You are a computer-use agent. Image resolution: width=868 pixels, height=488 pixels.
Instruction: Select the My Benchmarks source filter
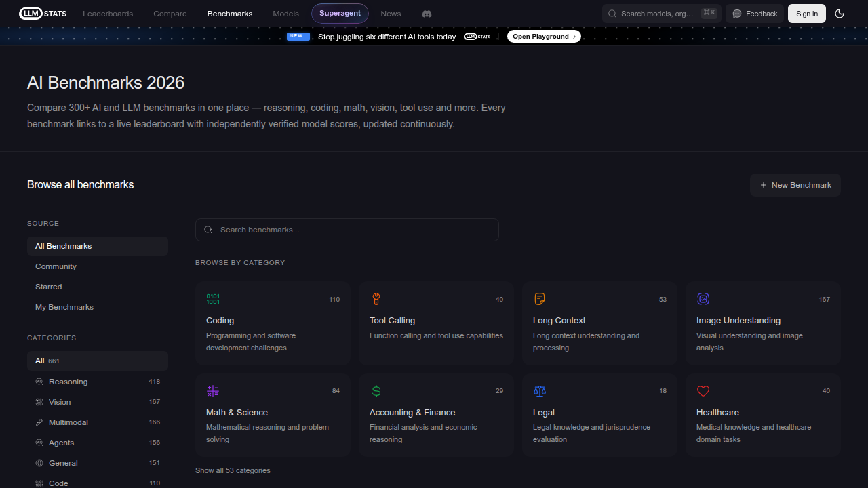98,307
